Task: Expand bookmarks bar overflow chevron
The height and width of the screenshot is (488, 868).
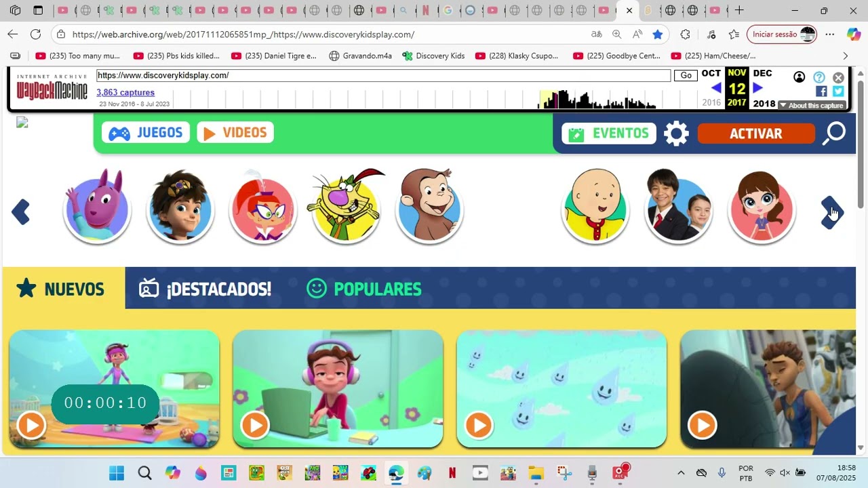Action: pos(845,56)
